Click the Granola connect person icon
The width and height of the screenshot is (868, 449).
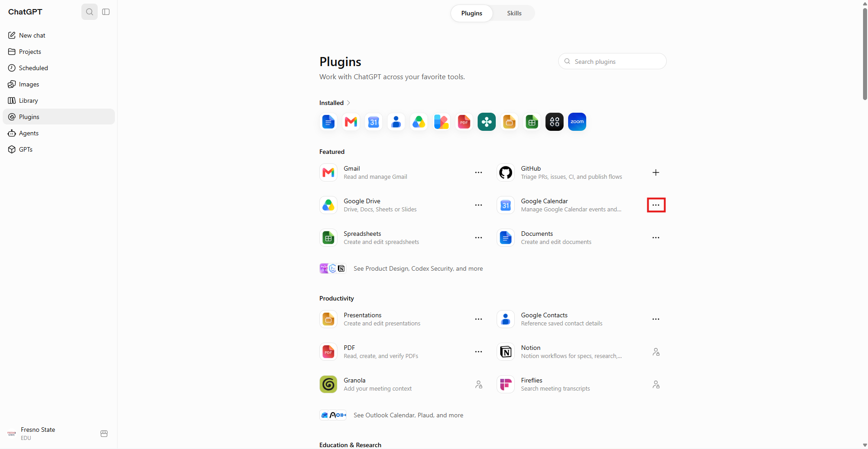coord(479,384)
